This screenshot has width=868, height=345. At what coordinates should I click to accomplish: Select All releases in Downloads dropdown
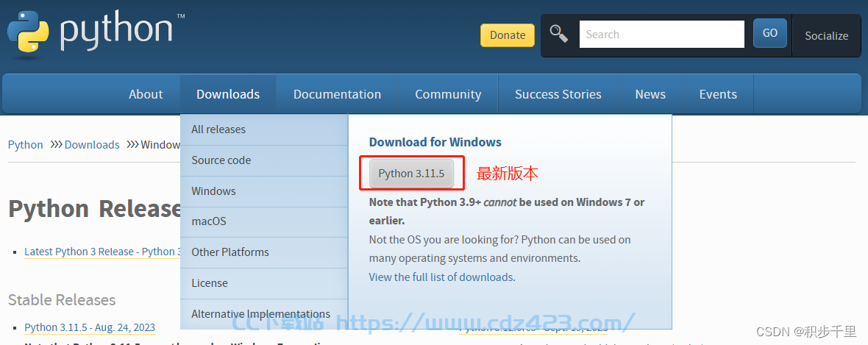(x=264, y=129)
